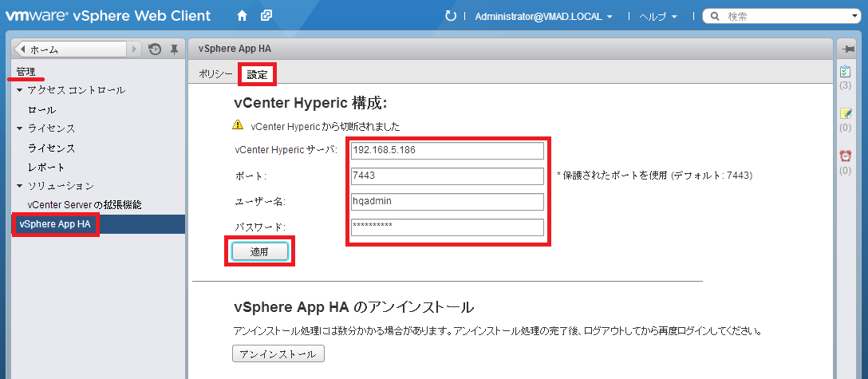Screen dimensions: 868x379
Task: Switch to ポリシー tab
Action: [x=216, y=75]
